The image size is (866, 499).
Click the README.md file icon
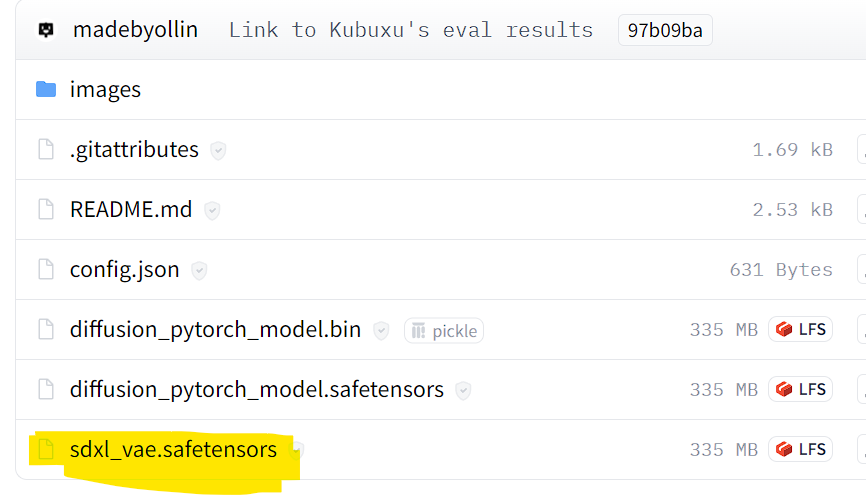coord(45,210)
